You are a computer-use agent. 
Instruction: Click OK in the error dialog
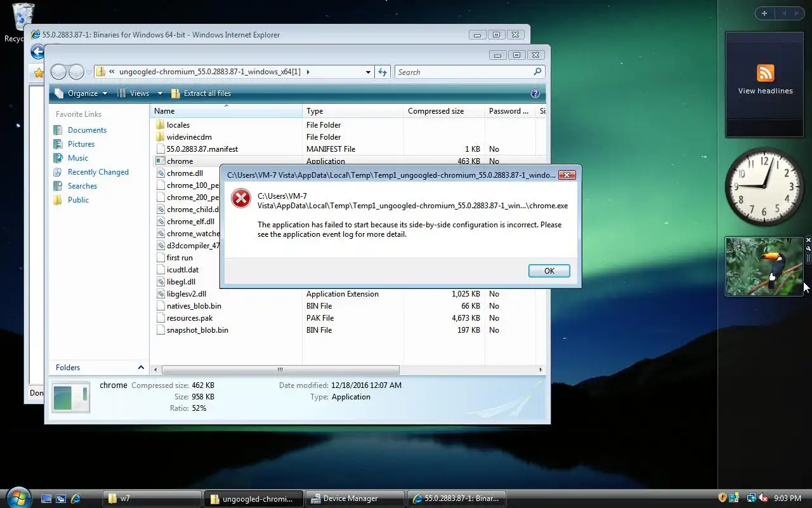coord(549,271)
